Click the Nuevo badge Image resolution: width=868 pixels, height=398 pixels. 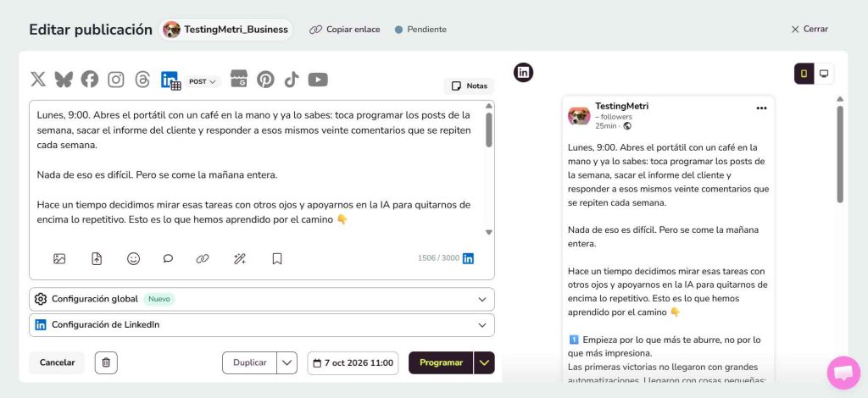[159, 299]
